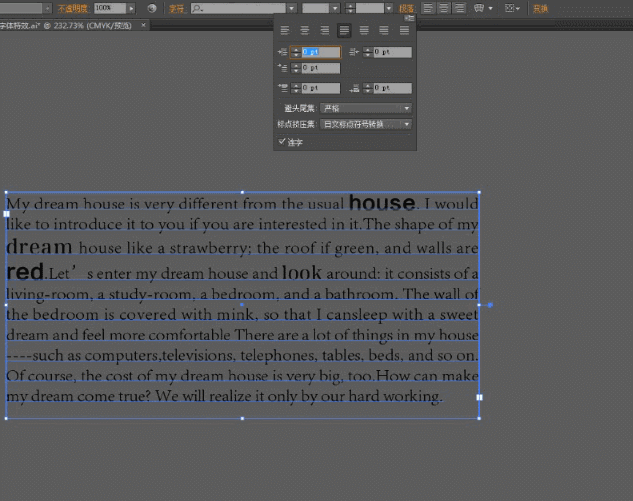The image size is (633, 501).
Task: Open the Paragraph panel flyout menu
Action: (x=410, y=18)
